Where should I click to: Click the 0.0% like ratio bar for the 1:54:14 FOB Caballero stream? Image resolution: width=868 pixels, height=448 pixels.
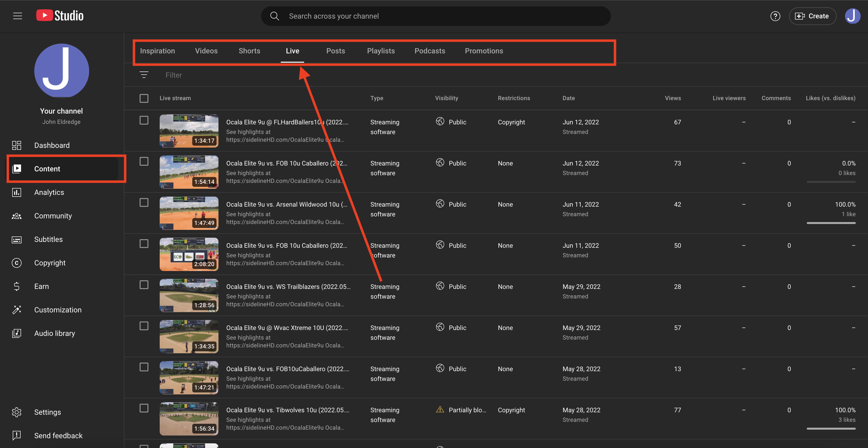pyautogui.click(x=831, y=182)
